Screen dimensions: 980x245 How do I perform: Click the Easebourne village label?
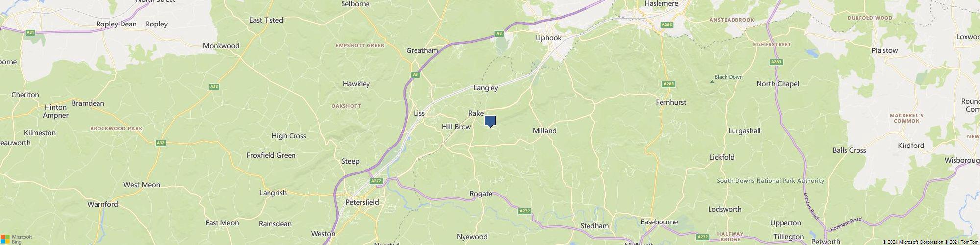[x=659, y=222]
